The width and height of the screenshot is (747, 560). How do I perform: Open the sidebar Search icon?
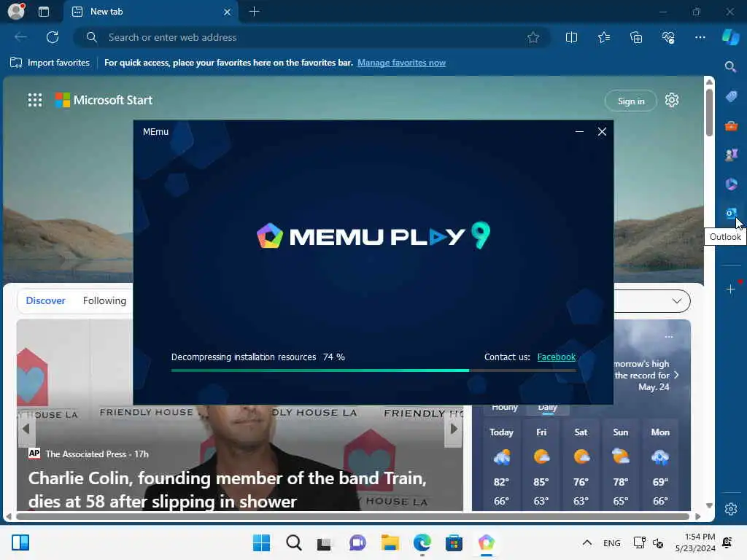[730, 66]
